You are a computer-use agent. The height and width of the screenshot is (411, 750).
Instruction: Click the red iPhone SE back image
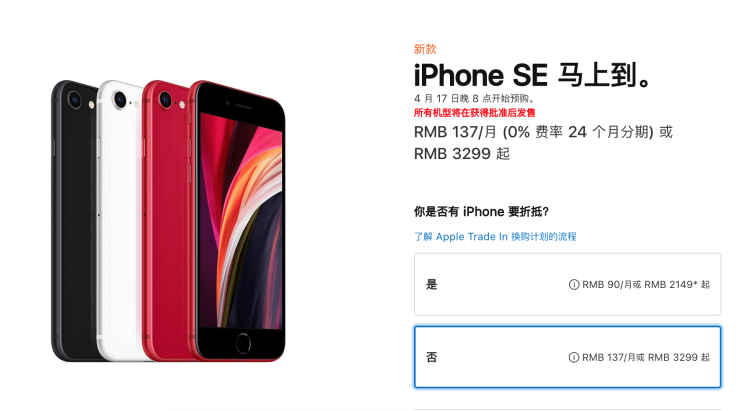click(x=165, y=220)
